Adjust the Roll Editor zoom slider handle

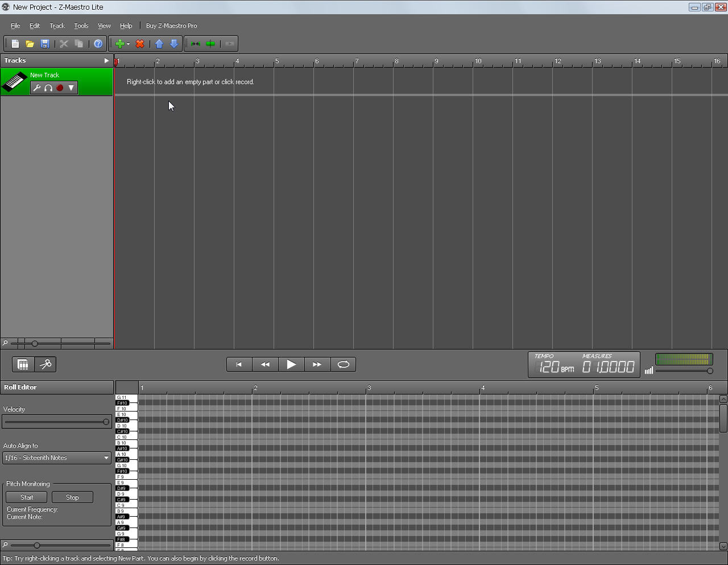36,546
